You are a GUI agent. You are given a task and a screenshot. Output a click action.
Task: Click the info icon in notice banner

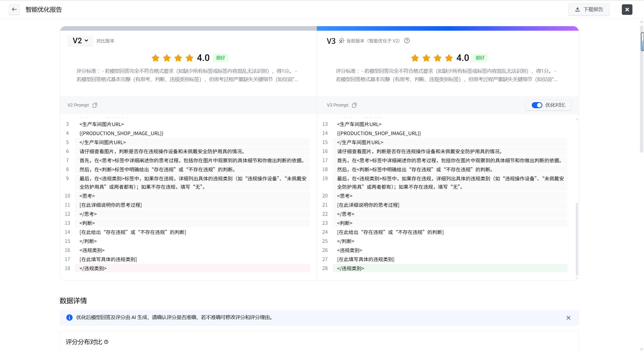point(69,318)
